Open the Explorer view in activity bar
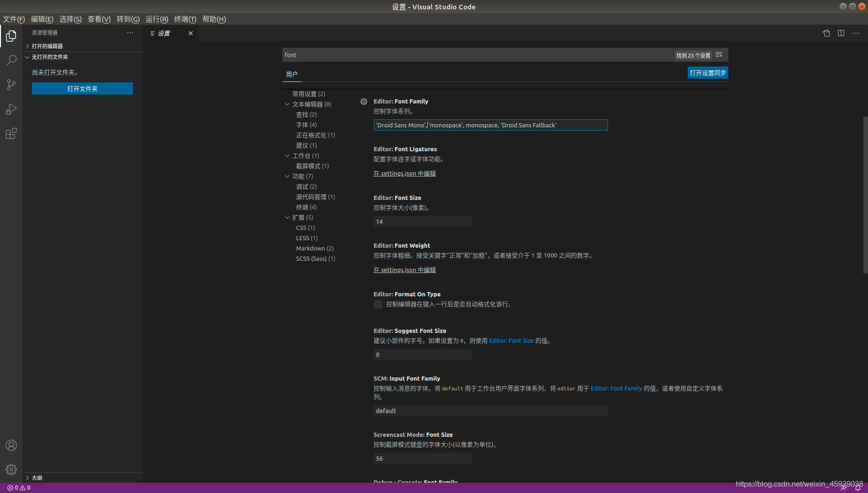The width and height of the screenshot is (868, 493). [x=11, y=36]
